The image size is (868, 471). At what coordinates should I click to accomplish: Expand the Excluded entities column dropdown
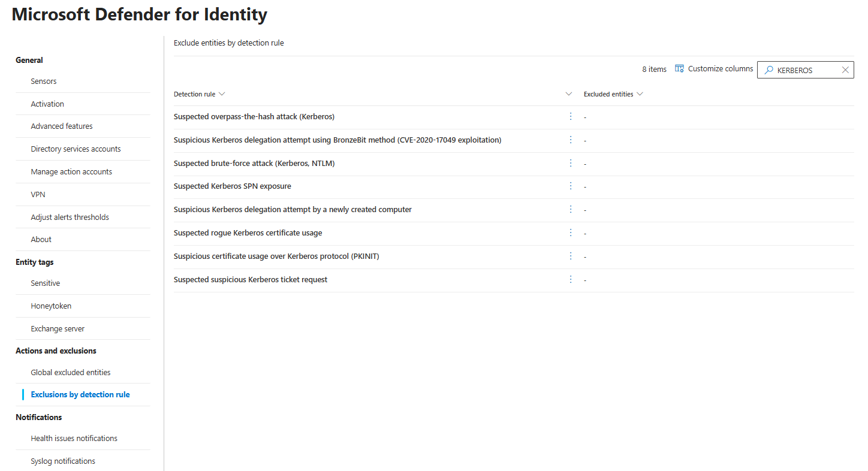pos(640,94)
